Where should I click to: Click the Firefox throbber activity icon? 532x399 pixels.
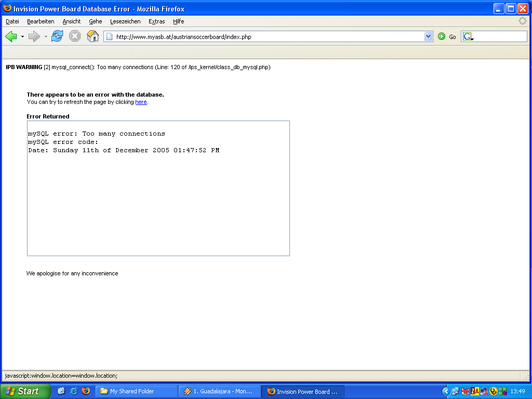(523, 21)
